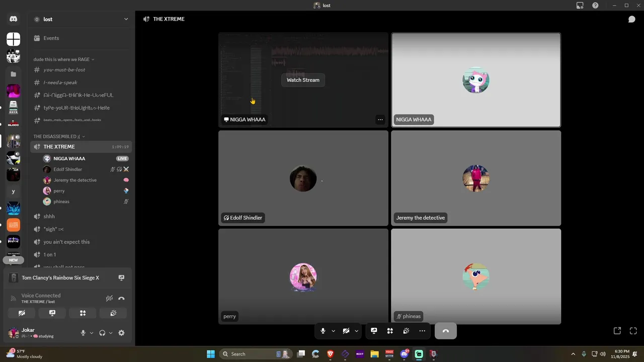644x362 pixels.
Task: Click the Help question mark icon in title bar
Action: (595, 5)
